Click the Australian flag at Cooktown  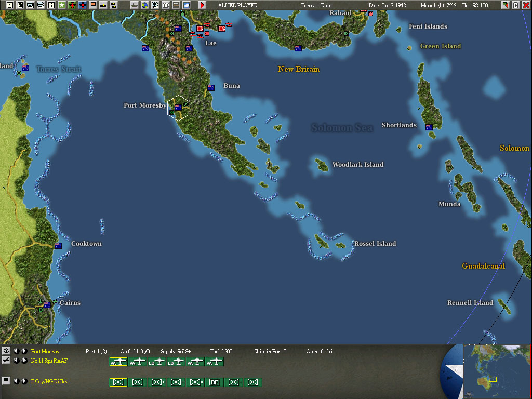pos(58,245)
